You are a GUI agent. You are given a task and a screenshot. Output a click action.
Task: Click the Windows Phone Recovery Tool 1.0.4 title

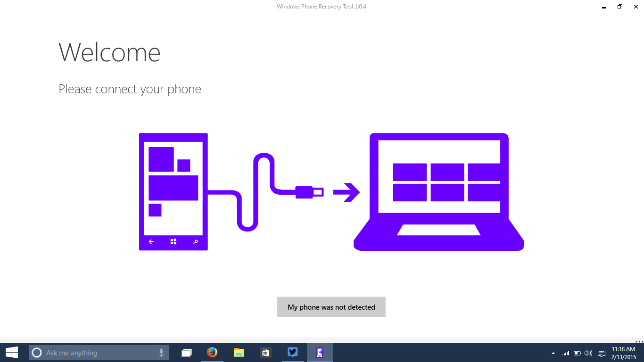point(322,7)
